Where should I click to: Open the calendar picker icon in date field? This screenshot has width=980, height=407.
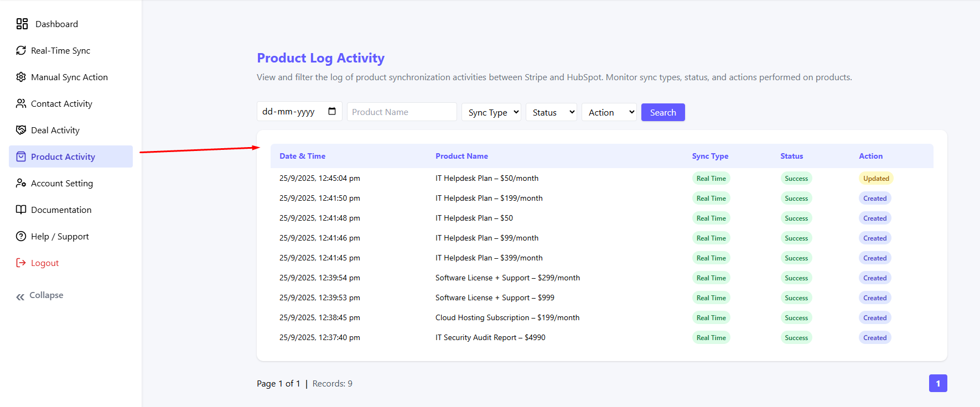click(332, 111)
